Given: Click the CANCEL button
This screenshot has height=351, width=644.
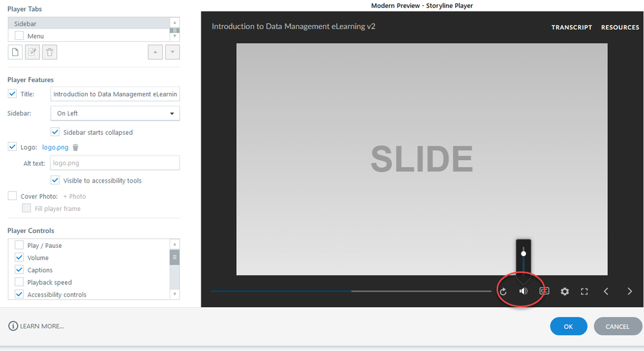Looking at the screenshot, I should pos(618,326).
